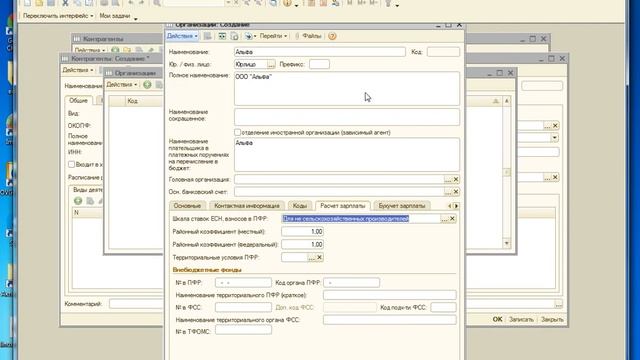Click the copy-document icon in the front toolbar
640x360 pixels.
[234, 36]
